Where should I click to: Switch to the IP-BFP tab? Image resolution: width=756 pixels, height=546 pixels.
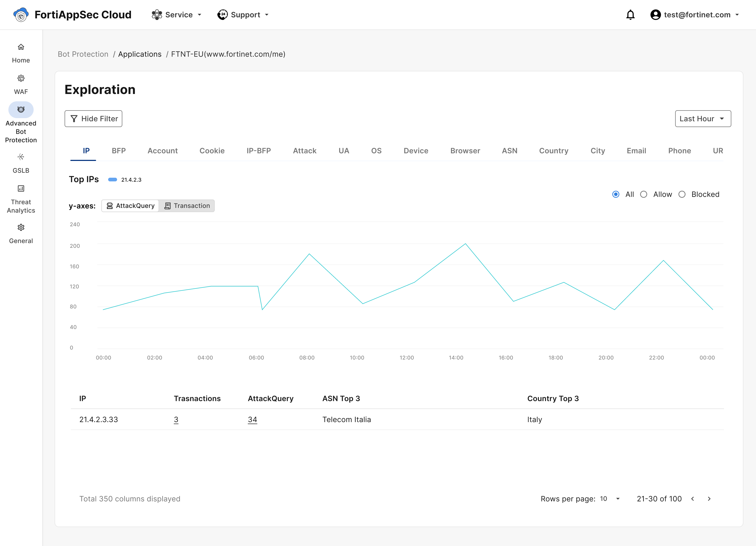click(258, 151)
